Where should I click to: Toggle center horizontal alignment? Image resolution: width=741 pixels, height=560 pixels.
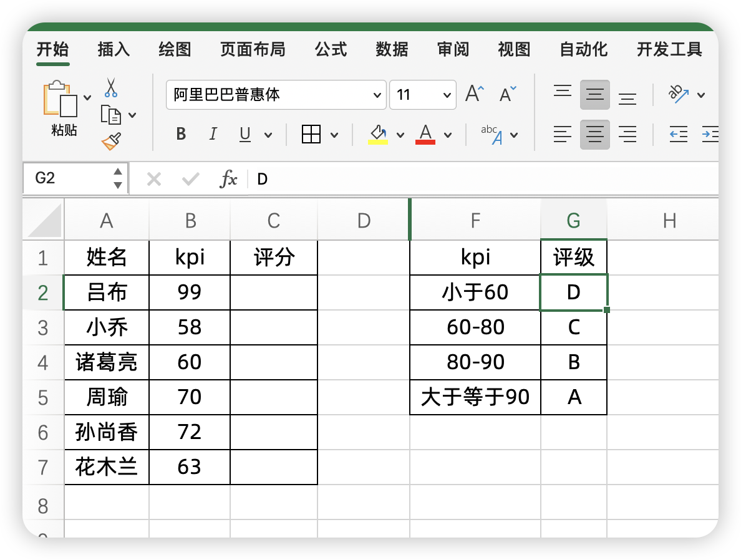pos(595,135)
